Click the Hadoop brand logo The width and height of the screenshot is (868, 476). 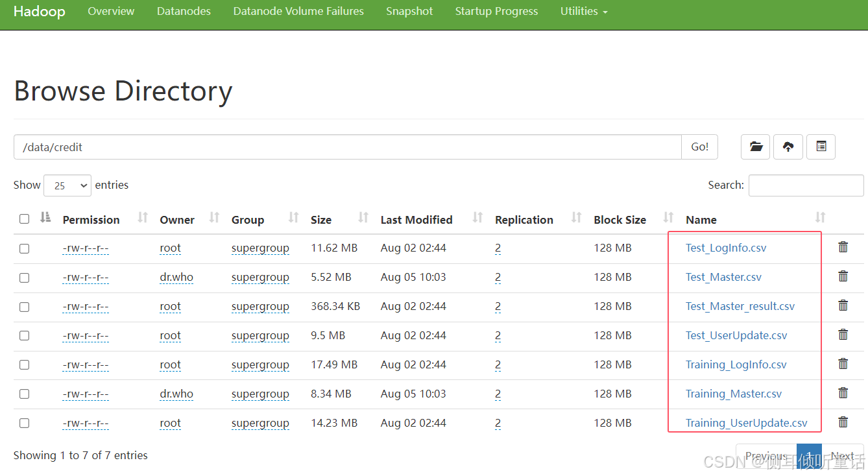39,12
